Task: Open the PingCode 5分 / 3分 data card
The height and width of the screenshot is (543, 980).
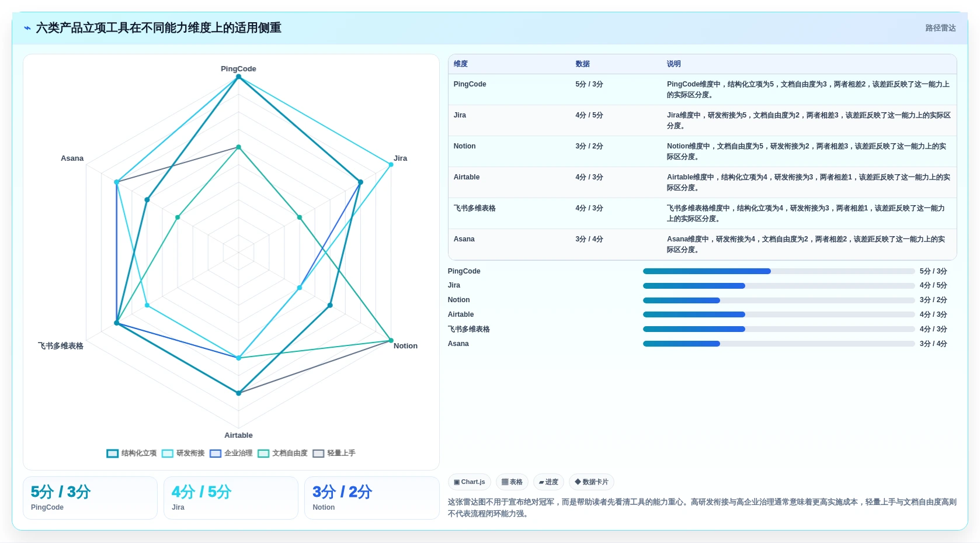Action: coord(90,498)
